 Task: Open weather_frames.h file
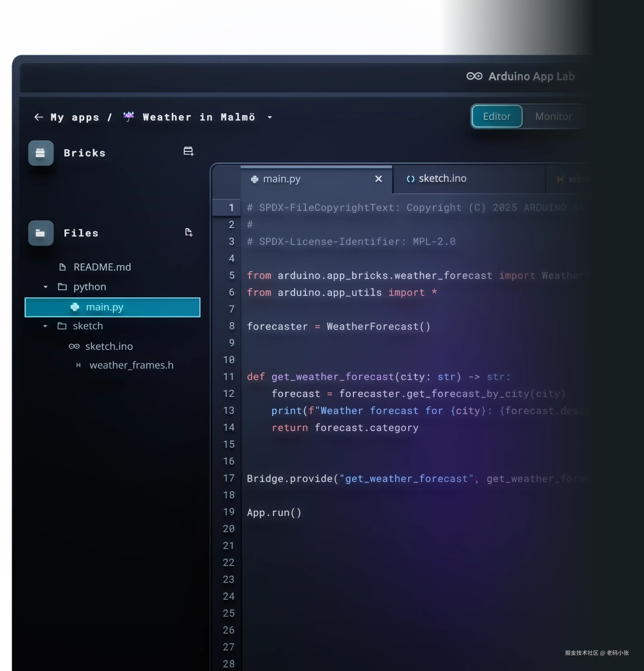[x=131, y=365]
